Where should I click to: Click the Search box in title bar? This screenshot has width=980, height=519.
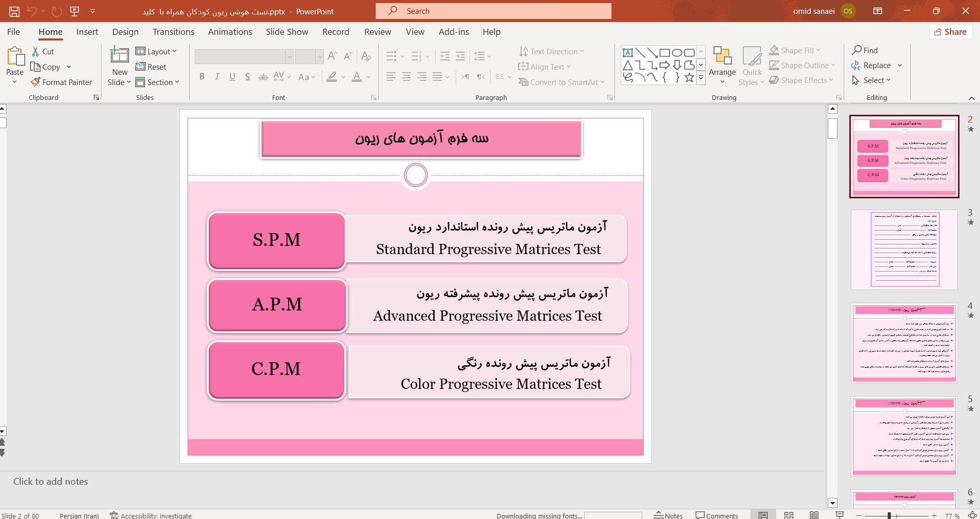pyautogui.click(x=494, y=11)
